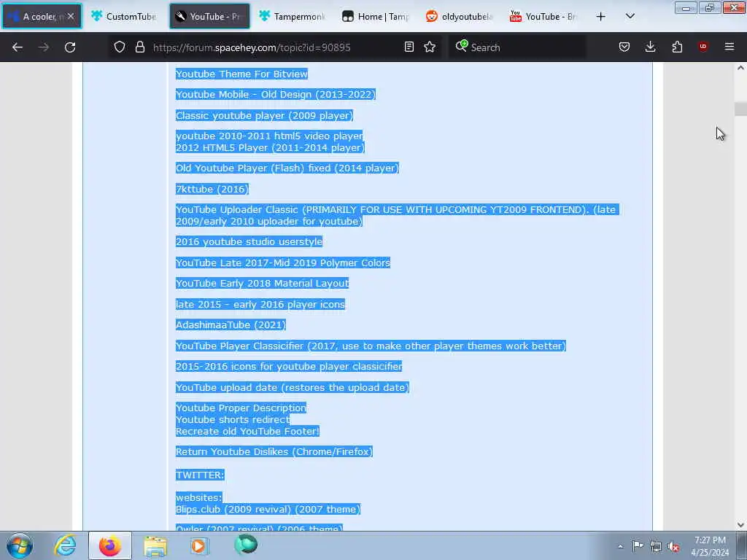
Task: Open 'Youtube Mobile - Old Design (2013-2022)' link
Action: coord(275,94)
